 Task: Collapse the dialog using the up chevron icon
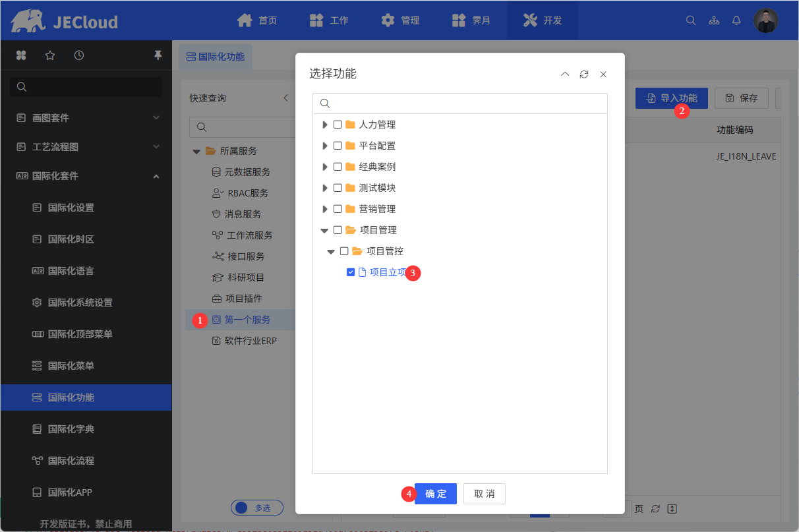click(x=565, y=74)
